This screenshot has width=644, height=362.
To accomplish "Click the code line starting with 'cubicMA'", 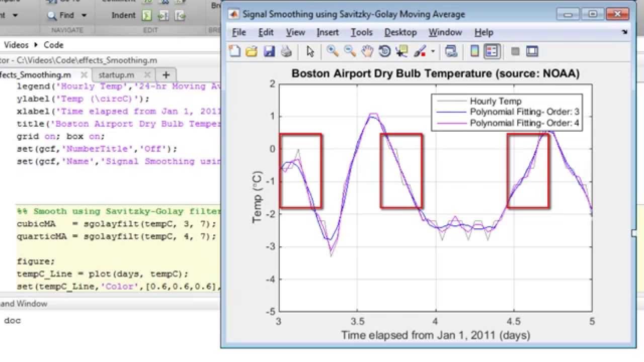I will click(117, 224).
